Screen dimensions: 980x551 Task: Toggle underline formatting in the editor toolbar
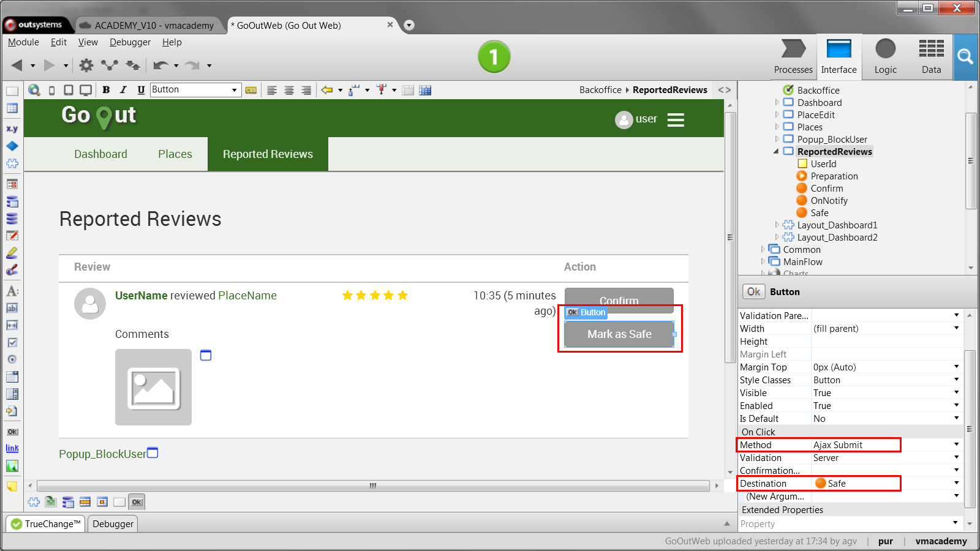140,89
